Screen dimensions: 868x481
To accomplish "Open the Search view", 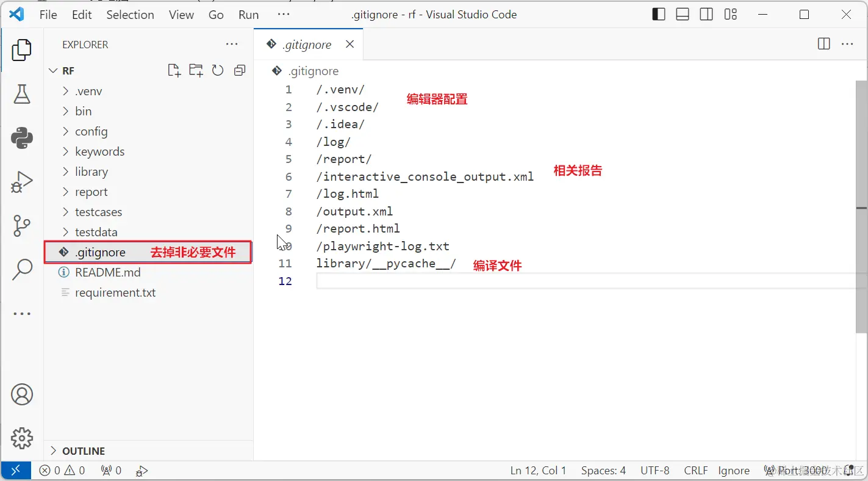I will (22, 269).
